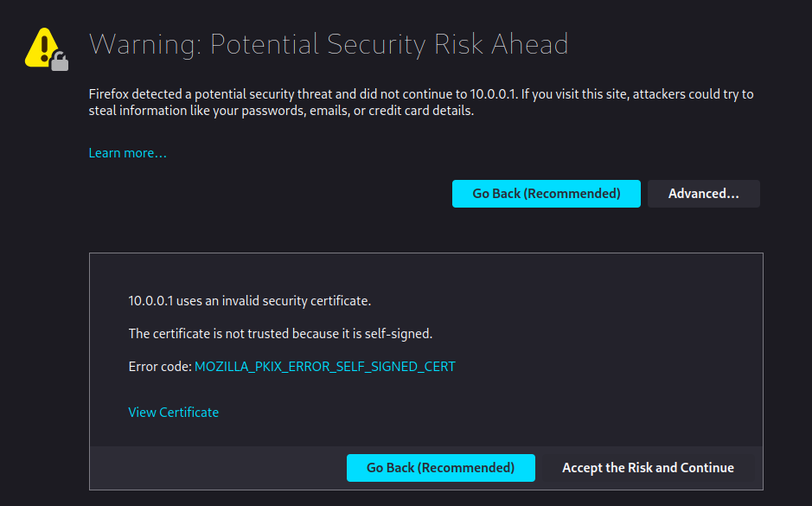Click the "steal information like your passwords" line

click(199, 111)
